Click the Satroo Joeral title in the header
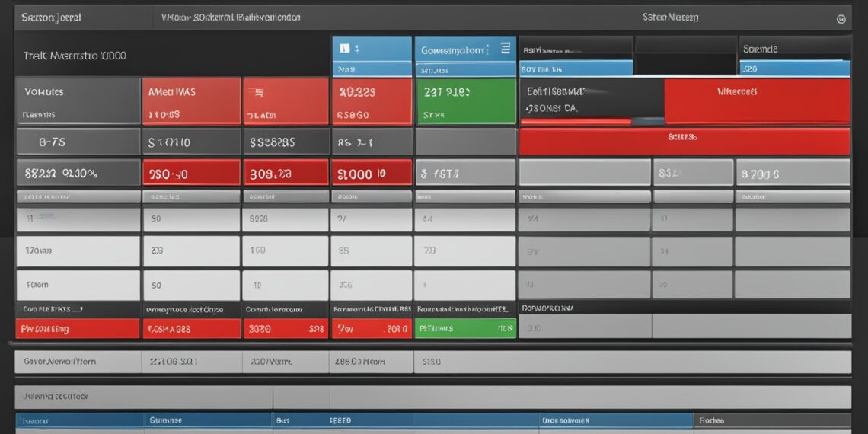Viewport: 868px width, 434px height. (51, 18)
